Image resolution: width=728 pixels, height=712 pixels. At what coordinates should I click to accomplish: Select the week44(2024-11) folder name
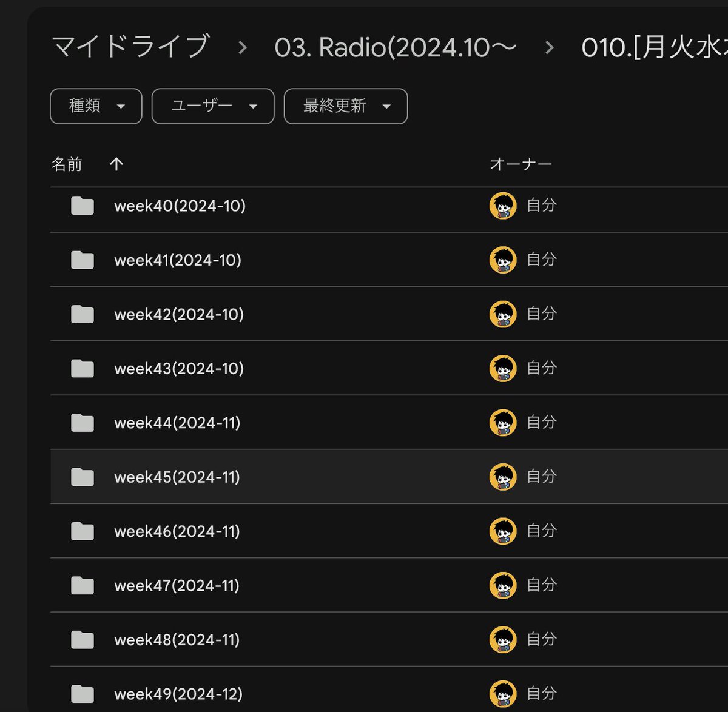point(177,423)
